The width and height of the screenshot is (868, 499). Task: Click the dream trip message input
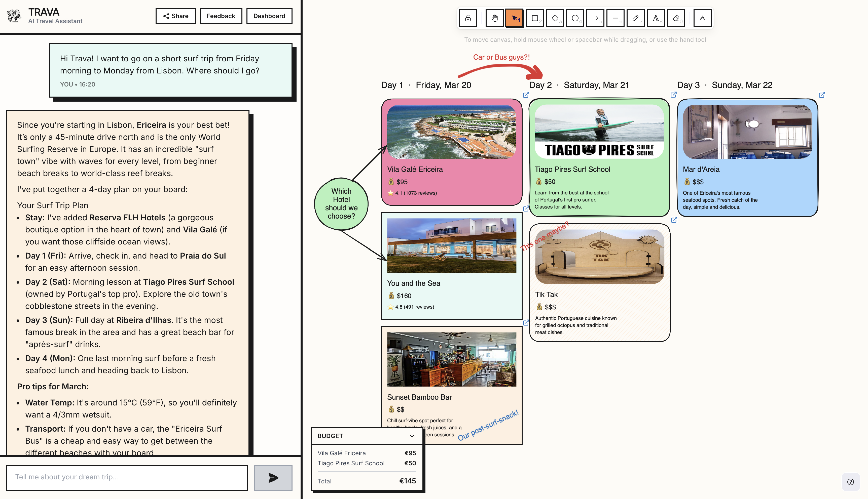point(127,477)
